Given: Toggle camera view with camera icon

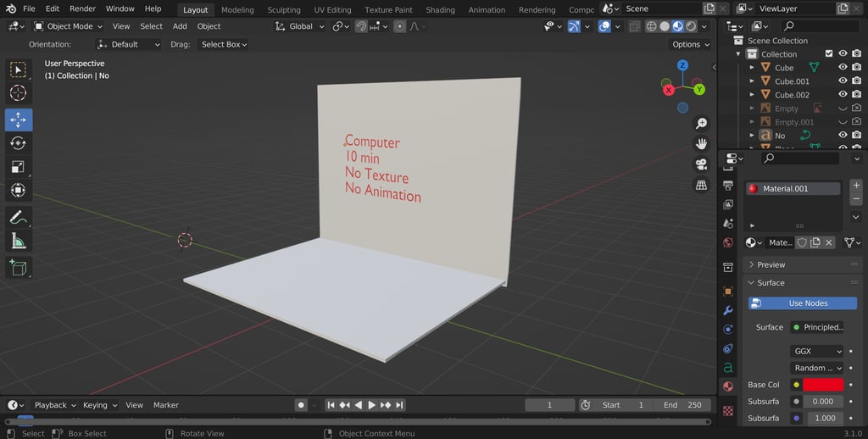Looking at the screenshot, I should click(701, 164).
